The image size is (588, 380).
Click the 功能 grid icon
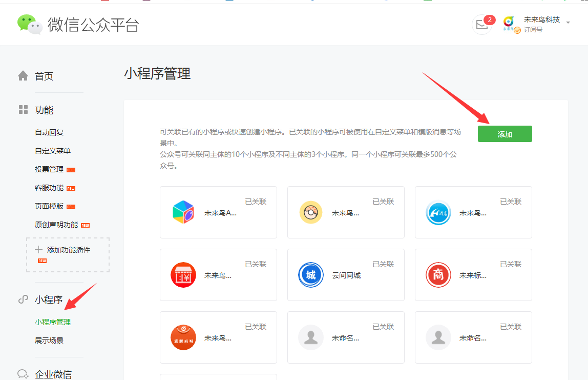pyautogui.click(x=23, y=110)
